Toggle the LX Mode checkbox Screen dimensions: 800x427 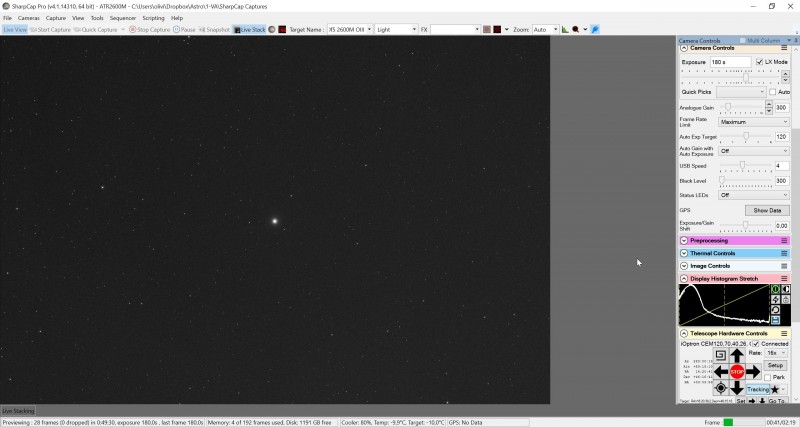click(x=759, y=62)
